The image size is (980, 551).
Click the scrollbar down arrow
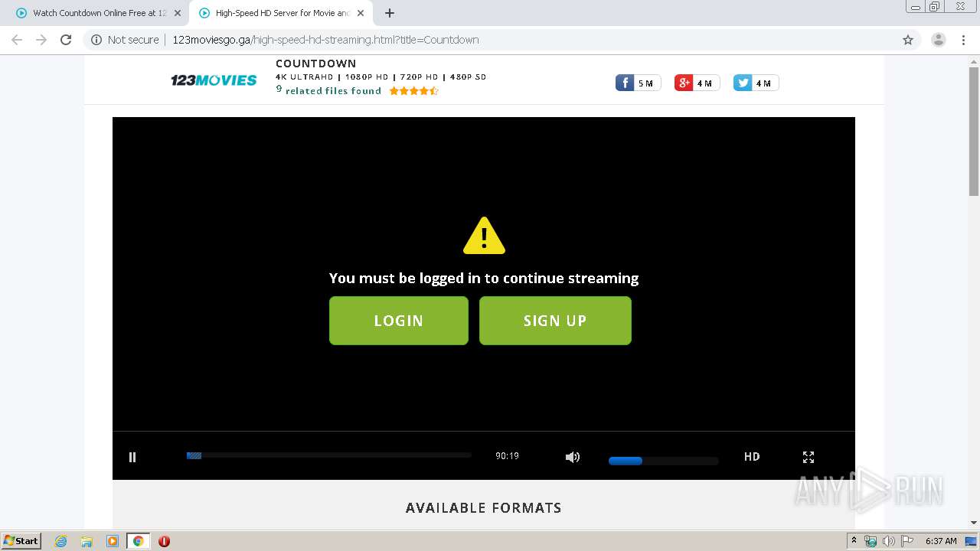(974, 523)
